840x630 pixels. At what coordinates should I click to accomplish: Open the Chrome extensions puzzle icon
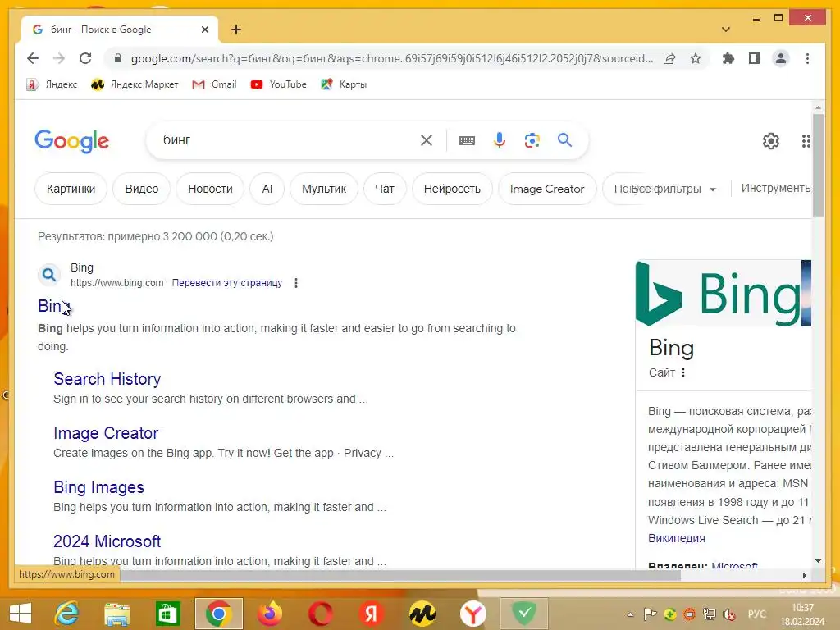[728, 58]
